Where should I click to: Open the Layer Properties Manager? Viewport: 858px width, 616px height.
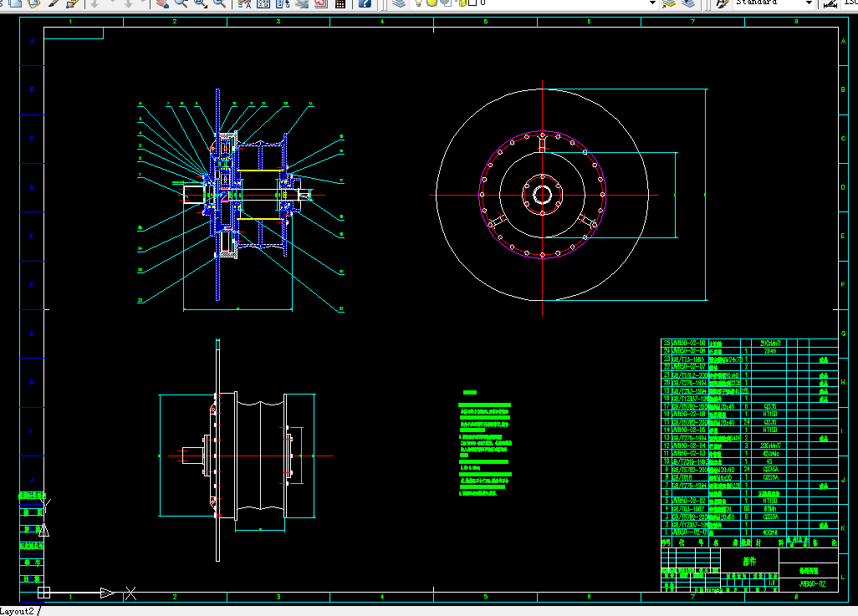[x=400, y=3]
